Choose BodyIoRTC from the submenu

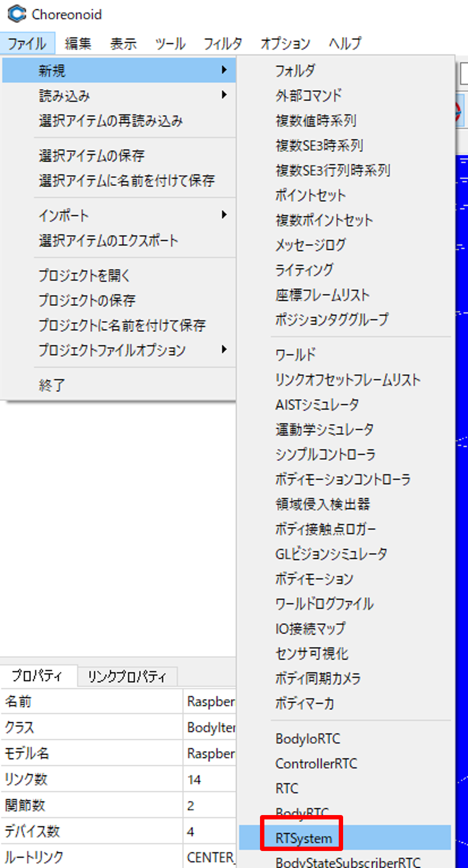[308, 738]
